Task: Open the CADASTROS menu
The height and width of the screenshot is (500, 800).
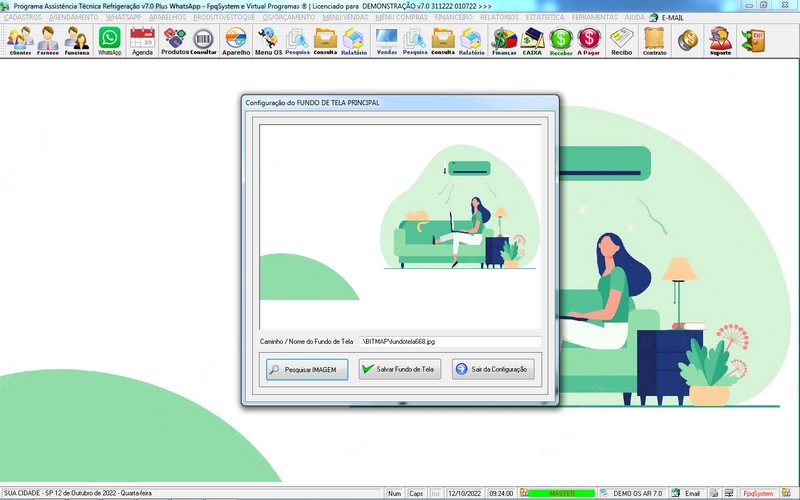Action: [22, 17]
